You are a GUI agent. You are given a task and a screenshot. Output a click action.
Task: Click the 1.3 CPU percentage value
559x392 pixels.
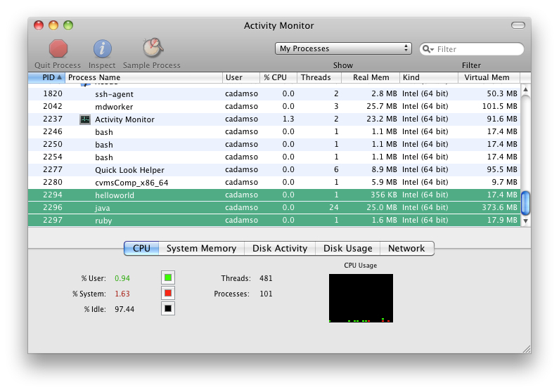click(288, 119)
